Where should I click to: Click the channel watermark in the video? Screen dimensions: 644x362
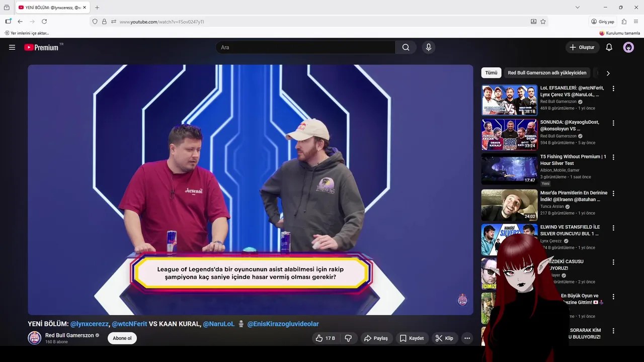point(462,300)
